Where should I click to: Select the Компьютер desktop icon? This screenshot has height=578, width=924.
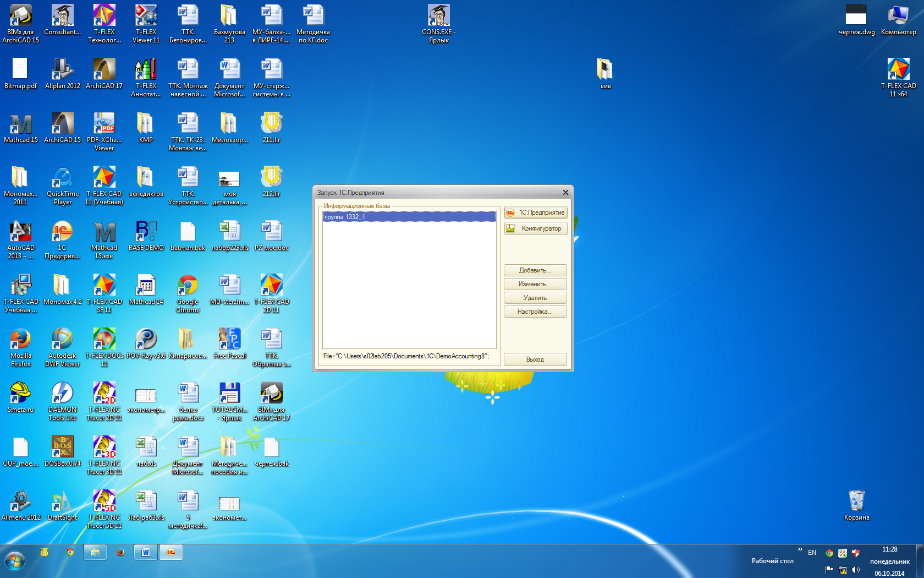[x=898, y=20]
